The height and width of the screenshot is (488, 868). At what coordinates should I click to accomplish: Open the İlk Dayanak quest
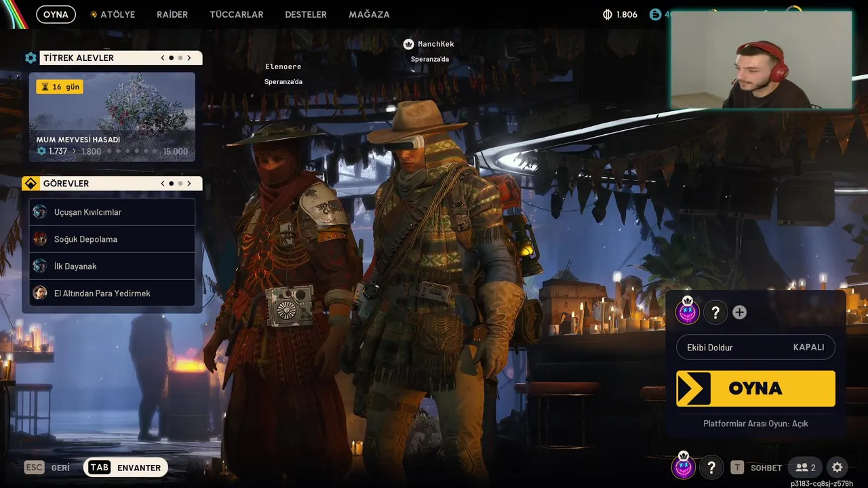tap(112, 266)
